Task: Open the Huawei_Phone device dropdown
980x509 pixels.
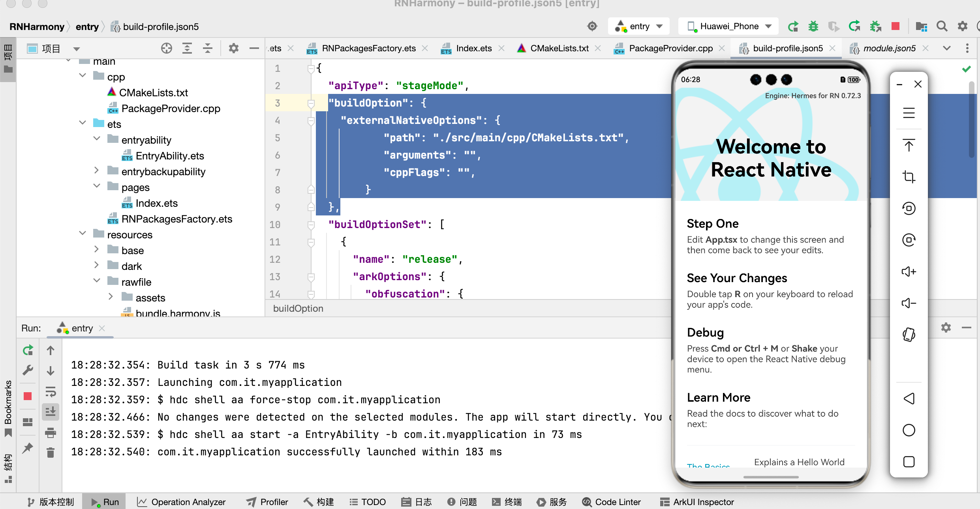Action: pyautogui.click(x=729, y=26)
